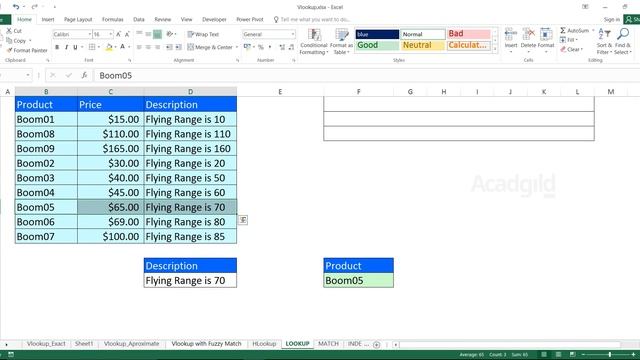
Task: Click the Orientation text angle icon
Action: tap(170, 34)
